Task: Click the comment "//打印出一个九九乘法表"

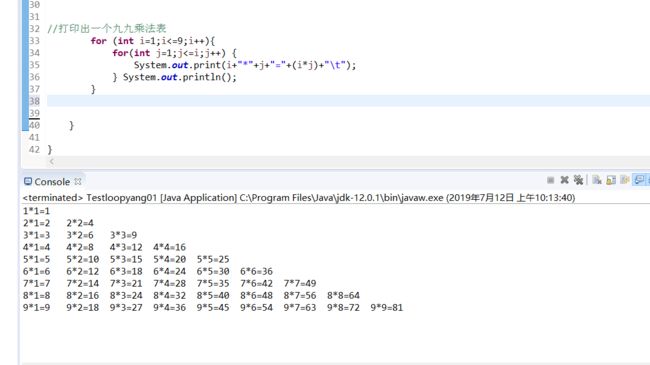Action: click(107, 29)
